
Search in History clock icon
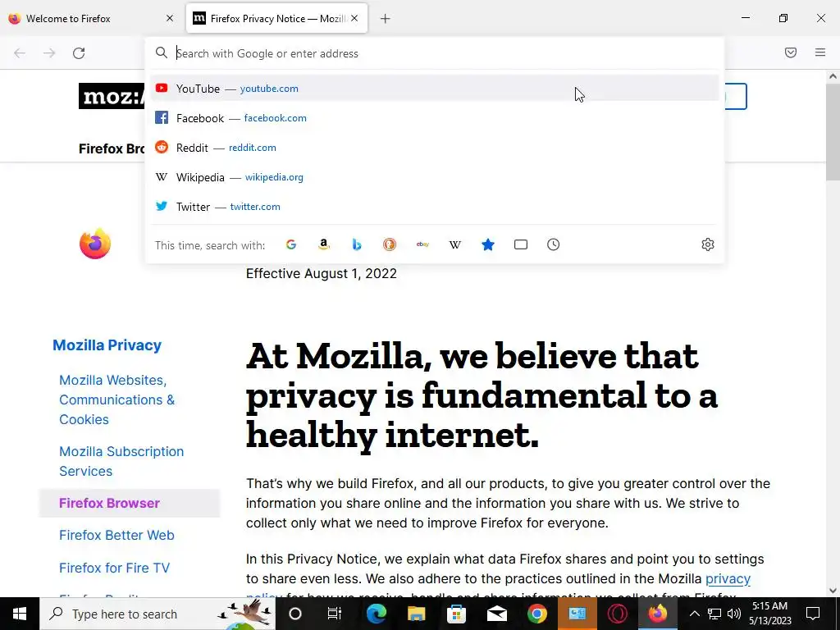point(554,244)
